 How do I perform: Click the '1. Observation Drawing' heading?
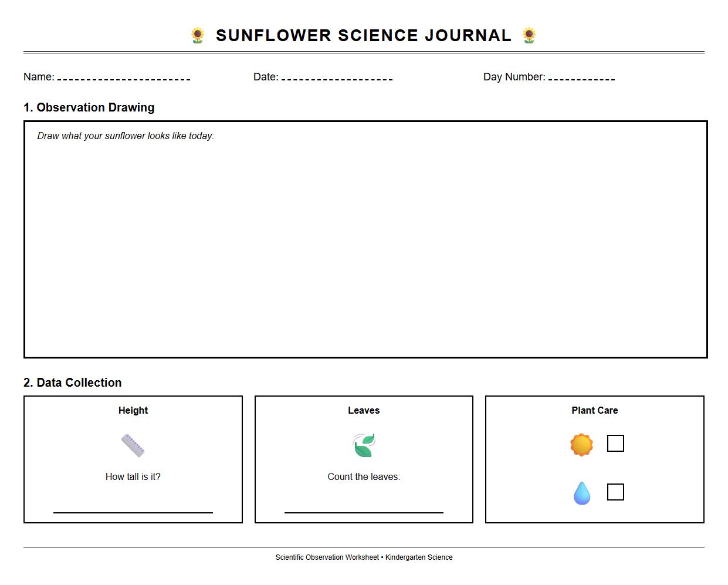[x=89, y=107]
